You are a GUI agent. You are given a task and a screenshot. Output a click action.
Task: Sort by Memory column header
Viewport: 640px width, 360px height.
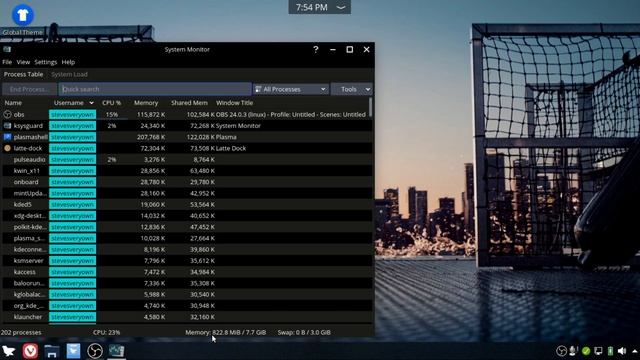click(146, 103)
